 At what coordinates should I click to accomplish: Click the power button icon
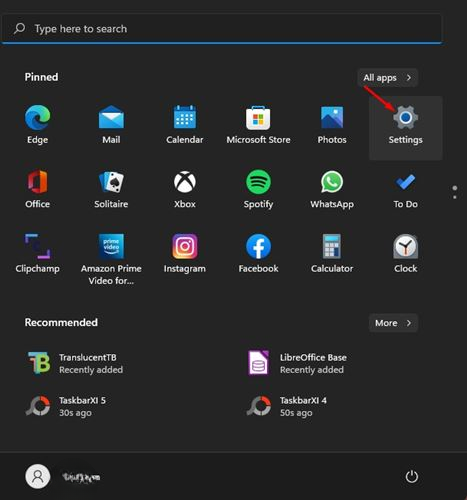(412, 477)
